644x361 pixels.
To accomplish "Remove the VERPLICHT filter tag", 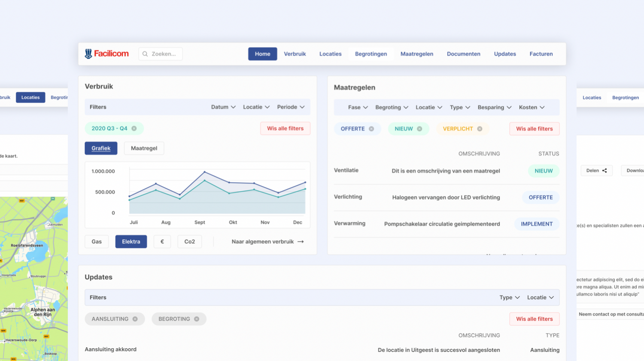I will pyautogui.click(x=480, y=129).
